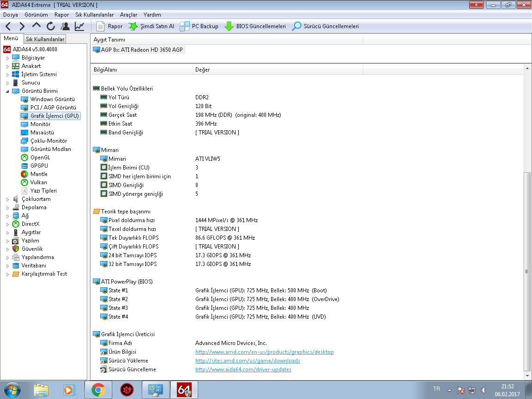This screenshot has width=532, height=399.
Task: Click the Yazılım software icon
Action: click(x=16, y=241)
